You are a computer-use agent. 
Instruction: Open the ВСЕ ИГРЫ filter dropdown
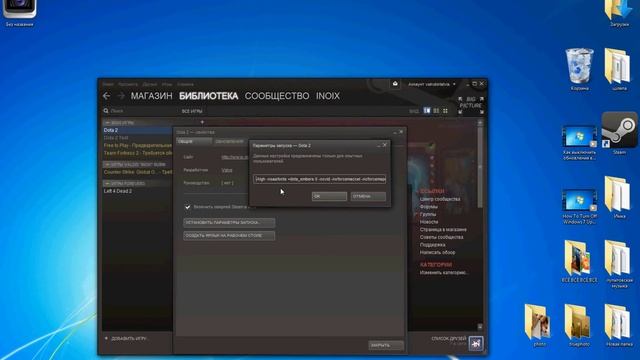coord(192,111)
